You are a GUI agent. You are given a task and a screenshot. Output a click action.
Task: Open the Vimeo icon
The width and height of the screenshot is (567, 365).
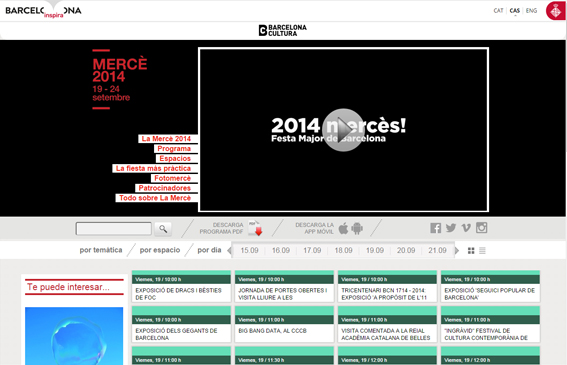(x=466, y=228)
